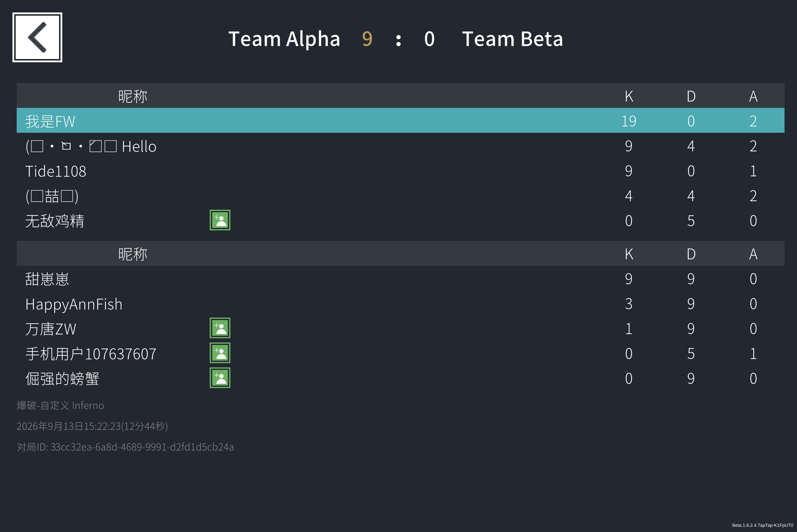Screen dimensions: 797x532
Task: Click Team Beta's D column header
Action: point(691,254)
